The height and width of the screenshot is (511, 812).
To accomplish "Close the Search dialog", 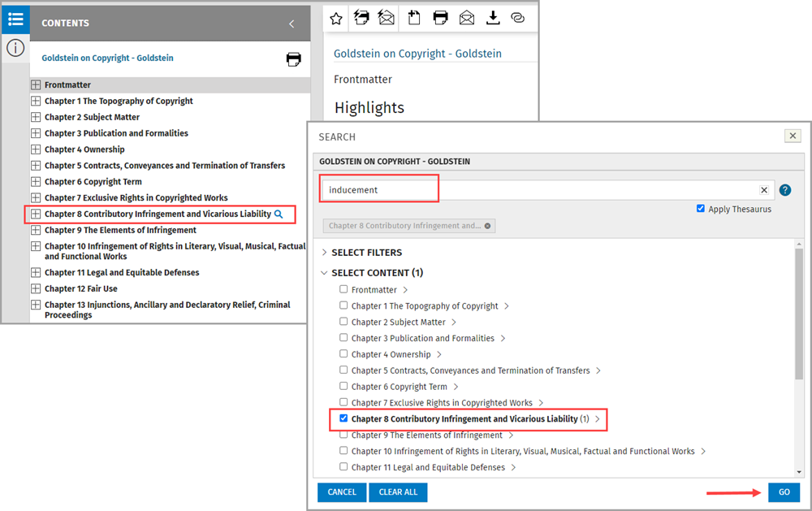I will [x=793, y=136].
